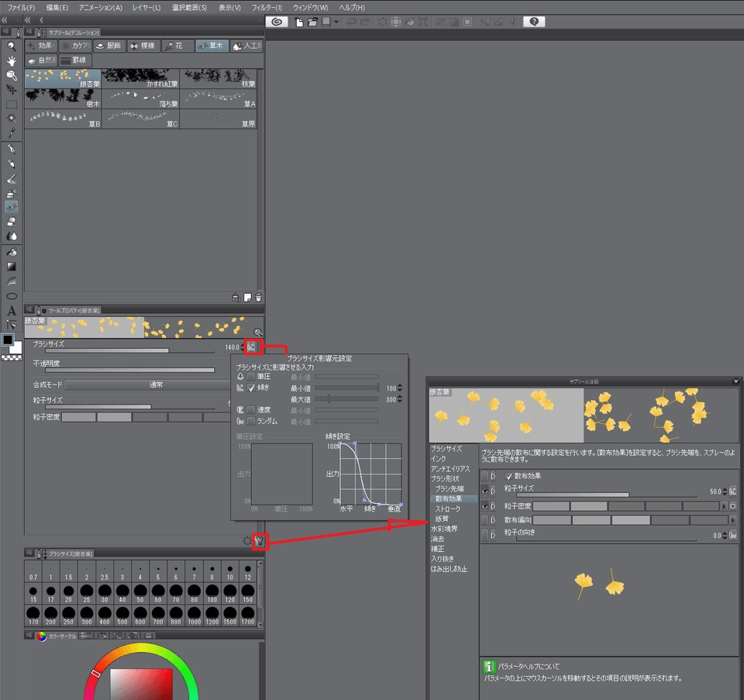Viewport: 744px width, 700px height.
Task: Click the red color square in color wheel
Action: coord(141,684)
